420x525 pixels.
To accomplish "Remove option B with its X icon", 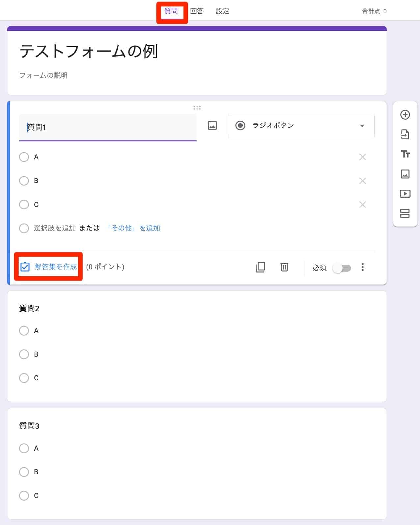I will (x=362, y=181).
